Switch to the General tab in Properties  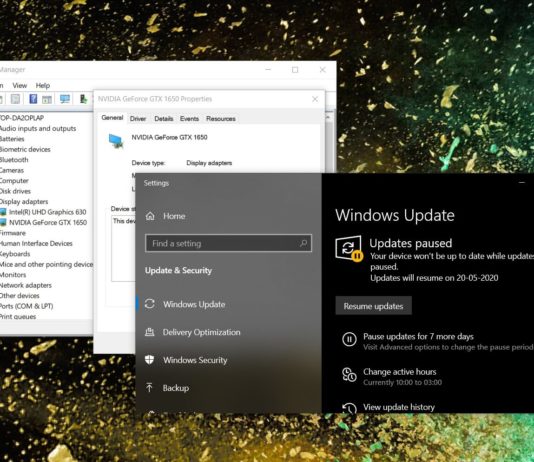click(x=112, y=118)
